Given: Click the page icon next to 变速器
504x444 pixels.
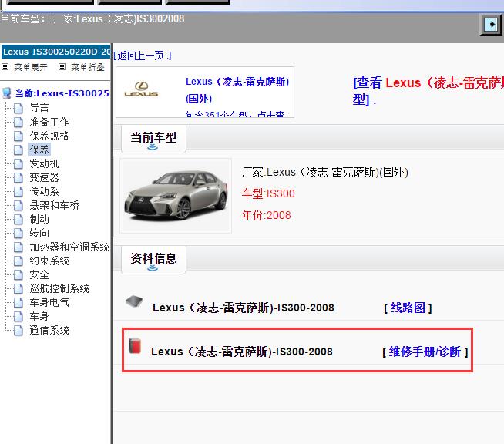Looking at the screenshot, I should 18,177.
